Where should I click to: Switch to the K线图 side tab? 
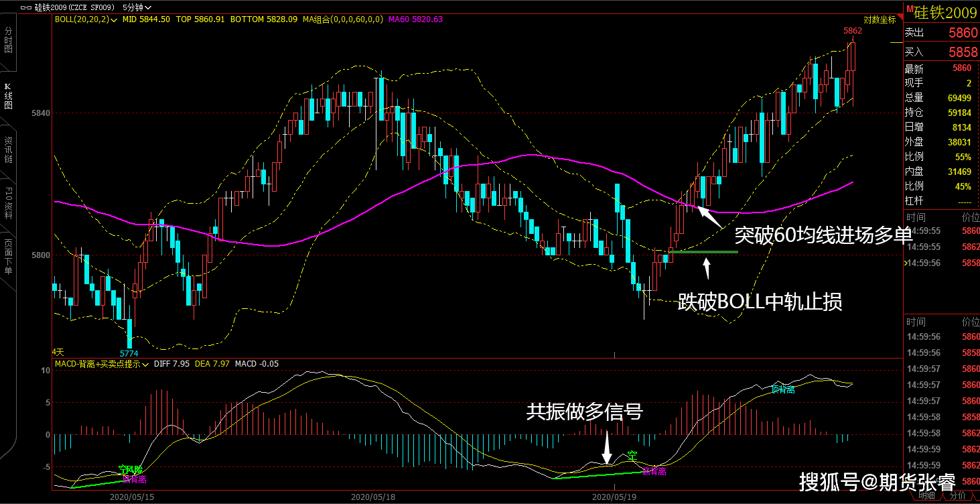coord(8,97)
